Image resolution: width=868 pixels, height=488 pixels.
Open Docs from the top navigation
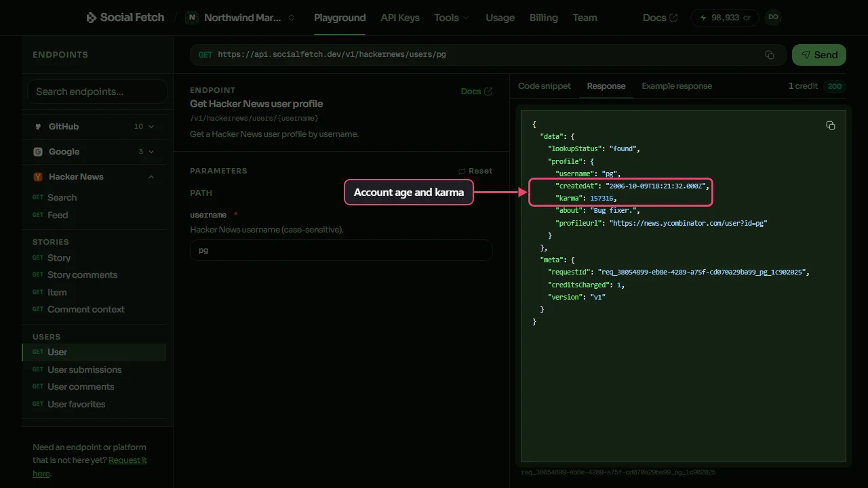point(660,18)
